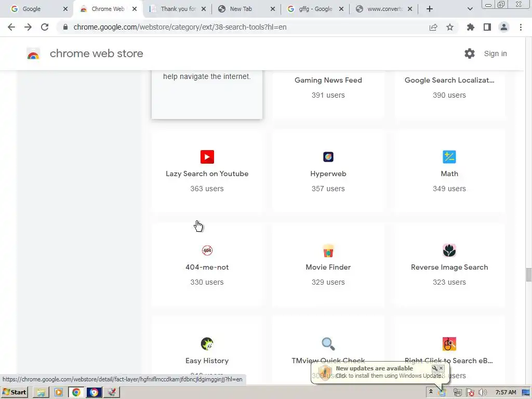
Task: Open Chrome's three-dot menu
Action: coord(521,27)
